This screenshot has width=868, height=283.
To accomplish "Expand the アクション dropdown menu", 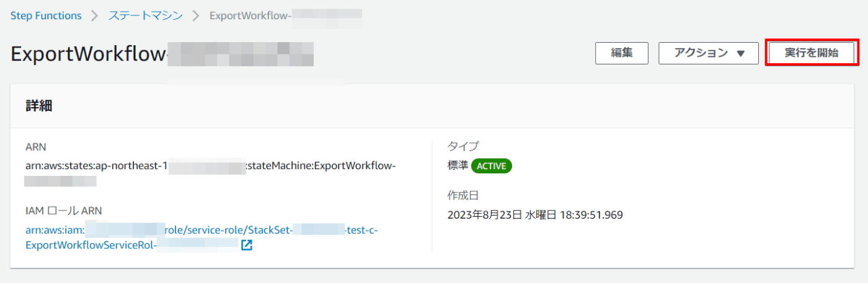I will 709,53.
